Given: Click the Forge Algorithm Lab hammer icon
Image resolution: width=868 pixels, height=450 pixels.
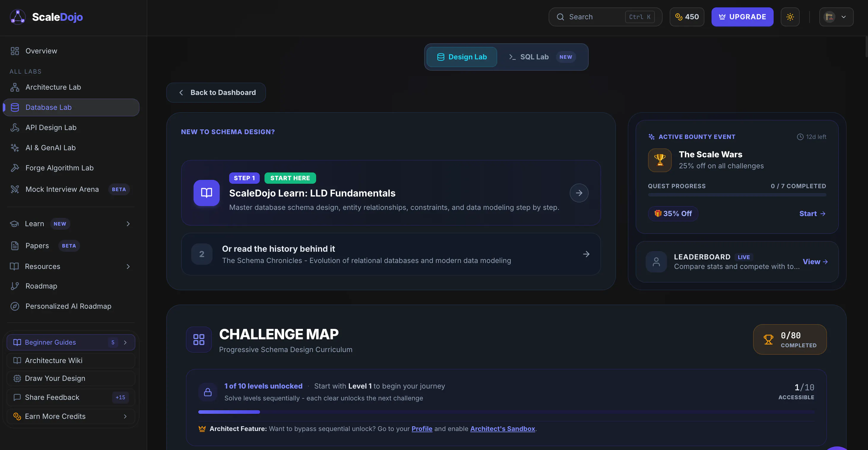Looking at the screenshot, I should coord(15,168).
